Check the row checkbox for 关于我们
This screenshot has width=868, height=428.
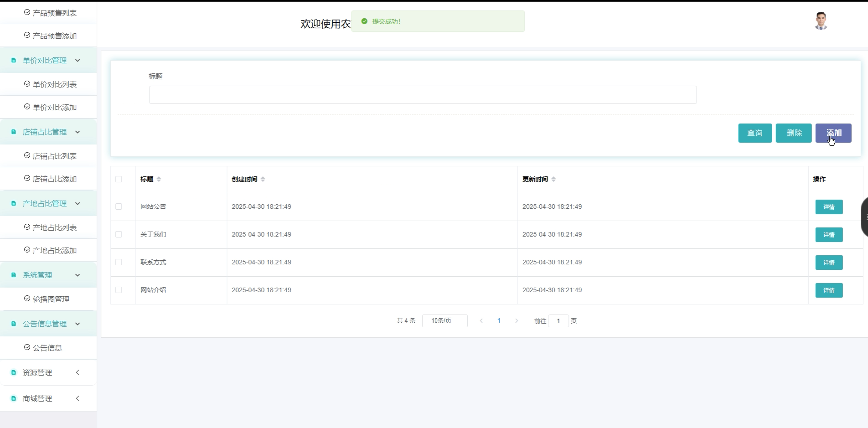coord(119,234)
